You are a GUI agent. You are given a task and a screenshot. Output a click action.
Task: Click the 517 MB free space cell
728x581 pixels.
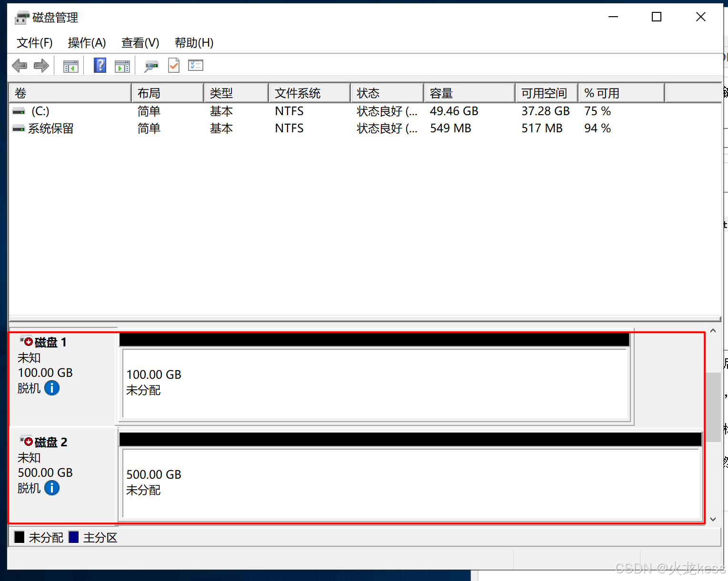click(x=542, y=128)
